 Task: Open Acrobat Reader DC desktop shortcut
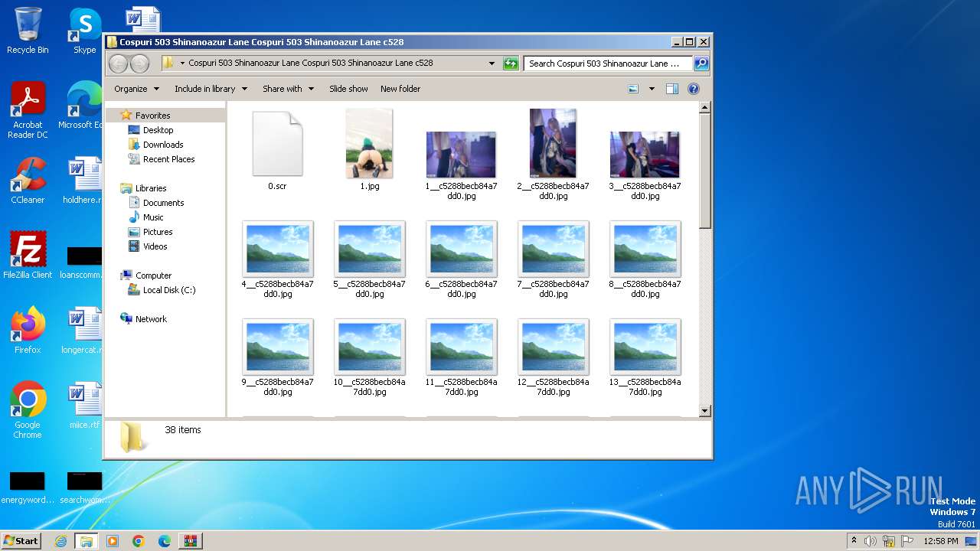[28, 111]
